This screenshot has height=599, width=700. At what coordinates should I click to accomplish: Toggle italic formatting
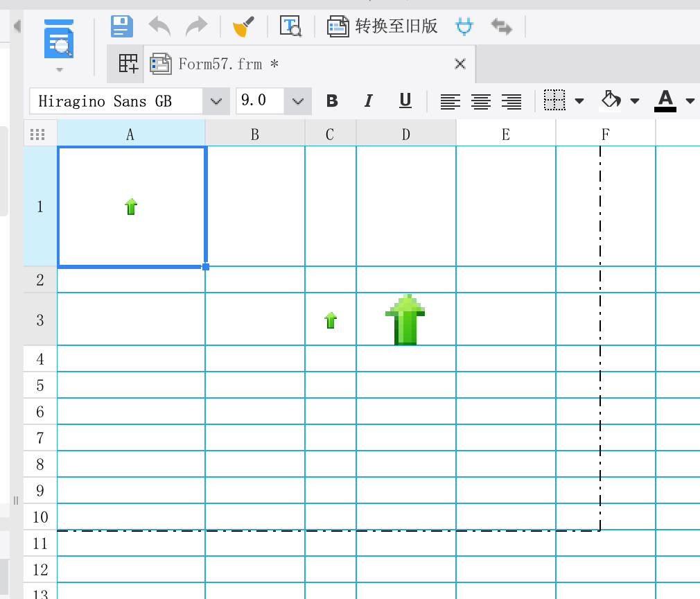click(x=368, y=101)
